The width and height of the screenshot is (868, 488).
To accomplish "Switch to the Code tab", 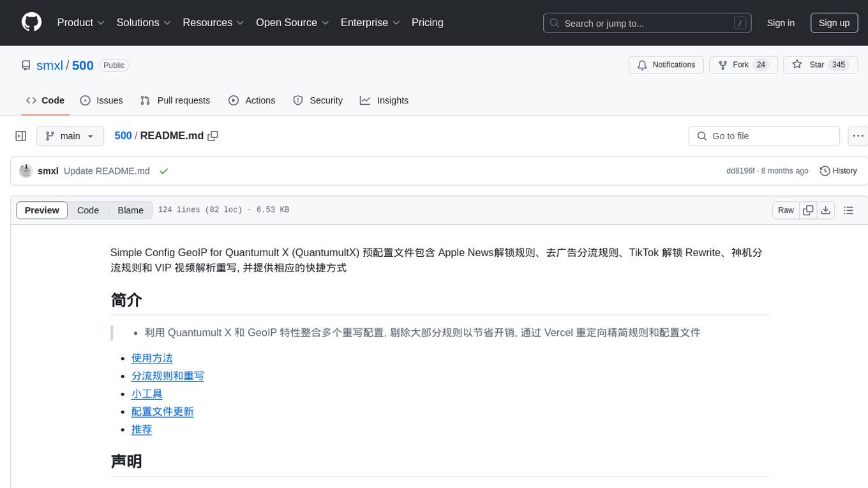I will pos(45,100).
